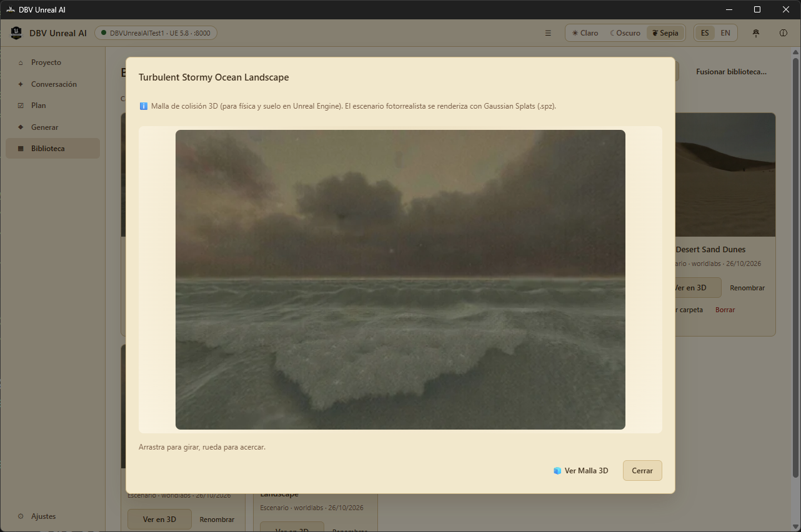Click the 'Arrastra para girar' hint text
The image size is (801, 532).
click(x=202, y=447)
